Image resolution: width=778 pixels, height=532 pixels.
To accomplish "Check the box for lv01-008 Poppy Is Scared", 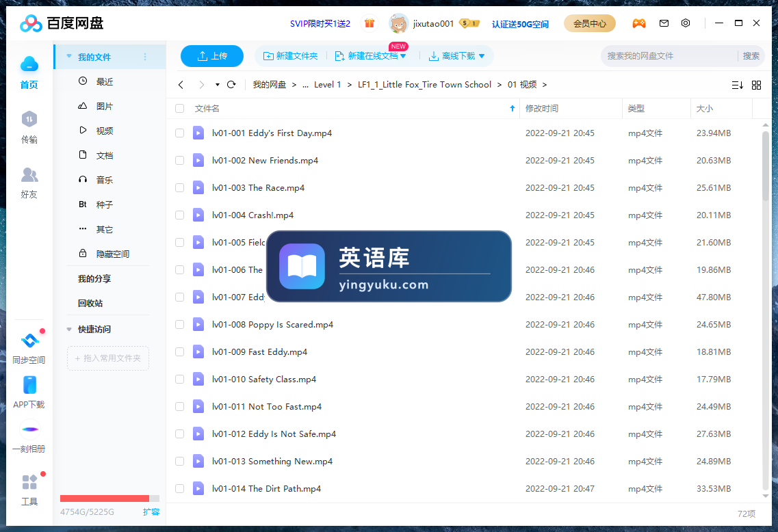I will (x=179, y=325).
